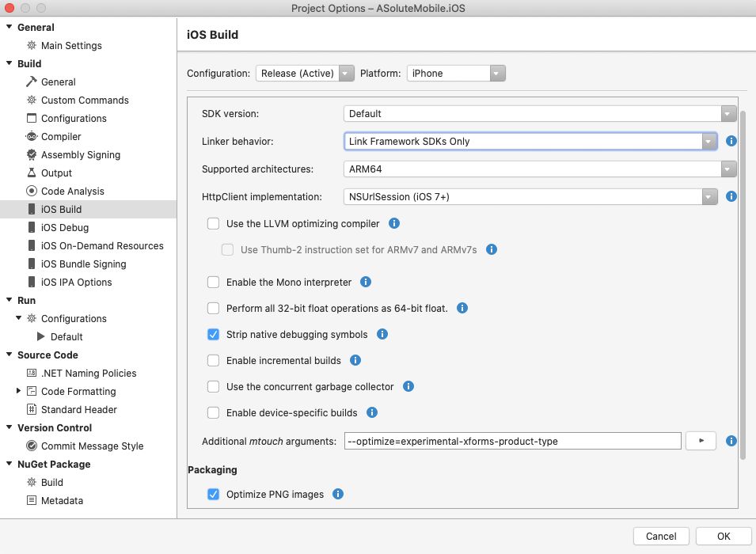Open the Configuration dropdown

pyautogui.click(x=305, y=74)
